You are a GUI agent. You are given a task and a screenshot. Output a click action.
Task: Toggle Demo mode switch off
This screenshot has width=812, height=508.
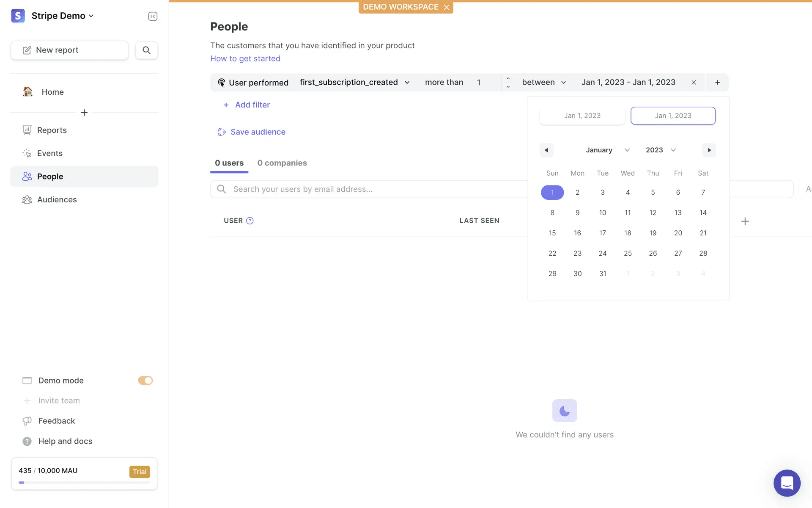[x=145, y=380]
